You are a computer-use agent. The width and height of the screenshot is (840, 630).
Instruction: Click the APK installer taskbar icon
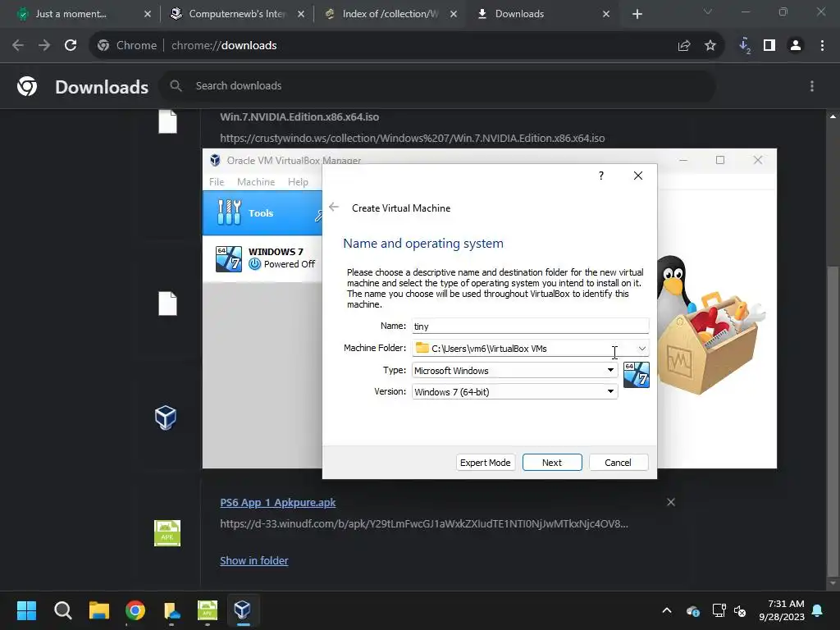point(208,610)
